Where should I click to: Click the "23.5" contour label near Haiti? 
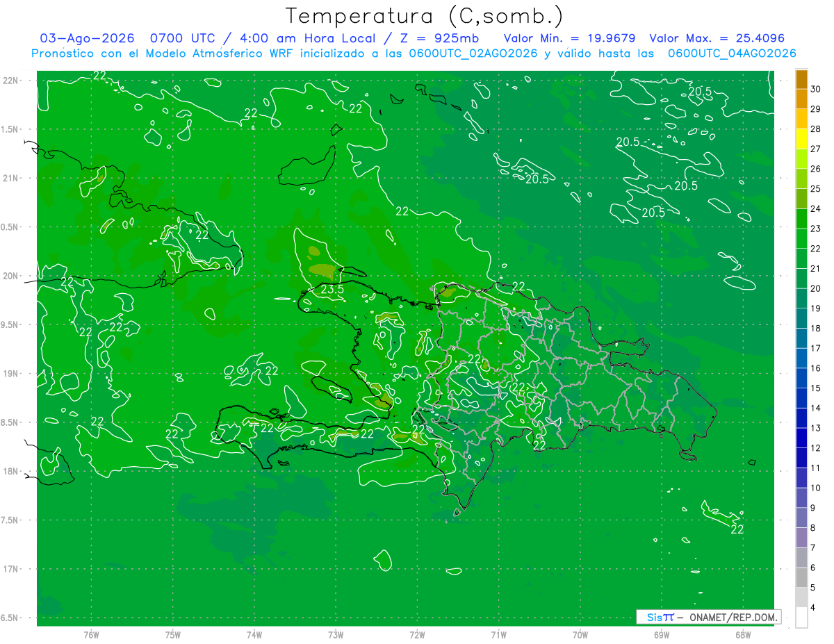[332, 290]
